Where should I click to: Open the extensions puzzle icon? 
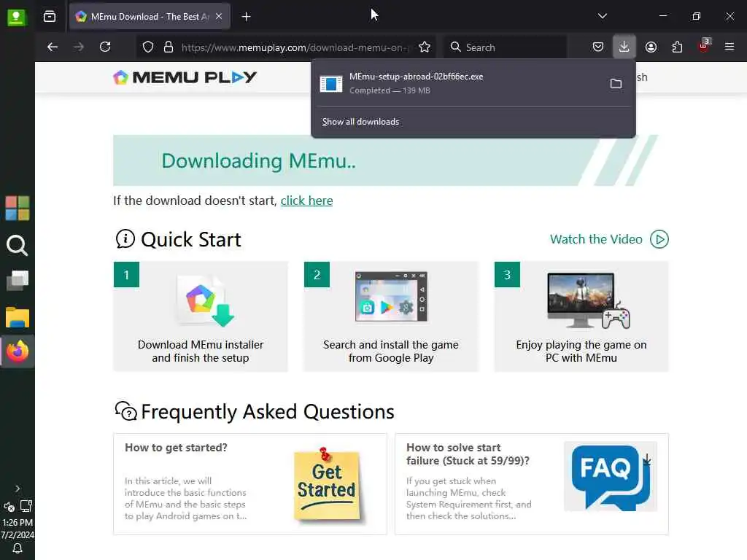point(677,47)
